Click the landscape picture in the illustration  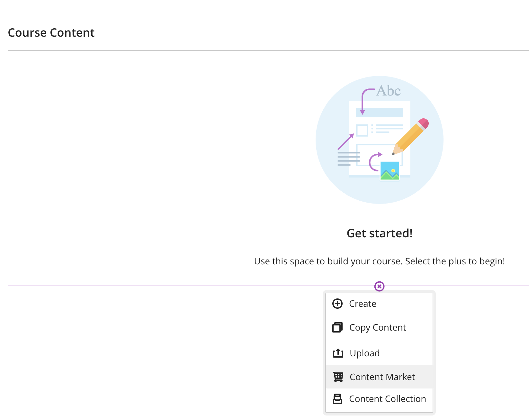point(390,171)
